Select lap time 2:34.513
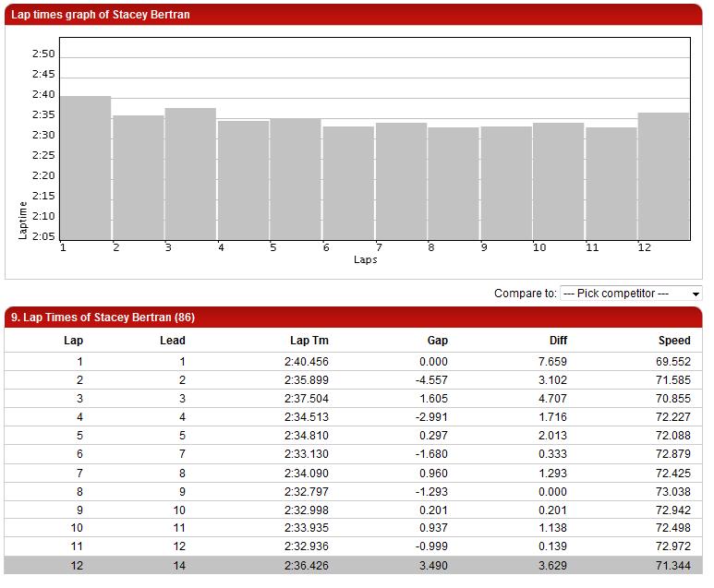Screen dimensions: 714x588 pos(307,417)
